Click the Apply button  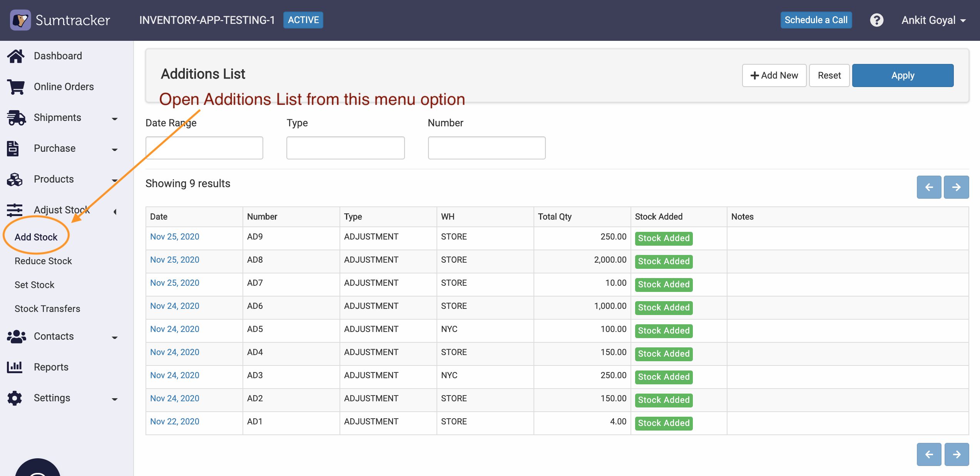pyautogui.click(x=903, y=75)
